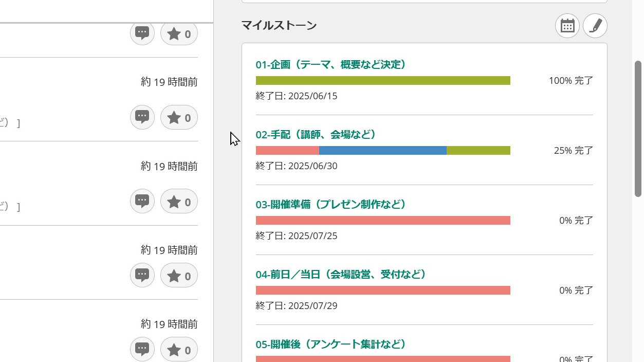Star the bottommost activity entry
The height and width of the screenshot is (362, 644).
(x=179, y=350)
